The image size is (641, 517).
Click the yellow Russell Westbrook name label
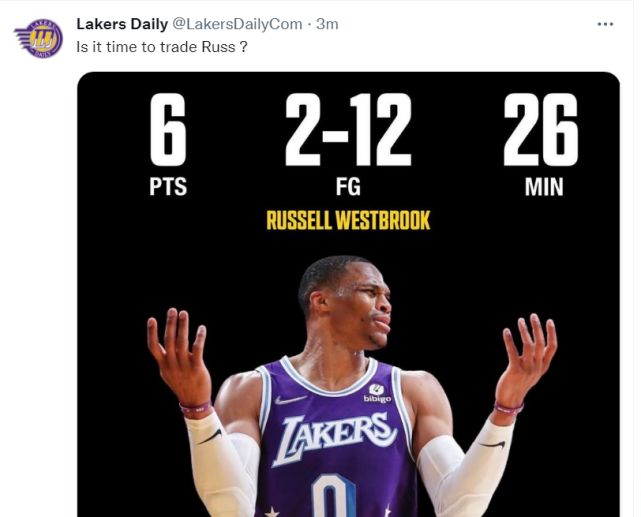pos(348,220)
